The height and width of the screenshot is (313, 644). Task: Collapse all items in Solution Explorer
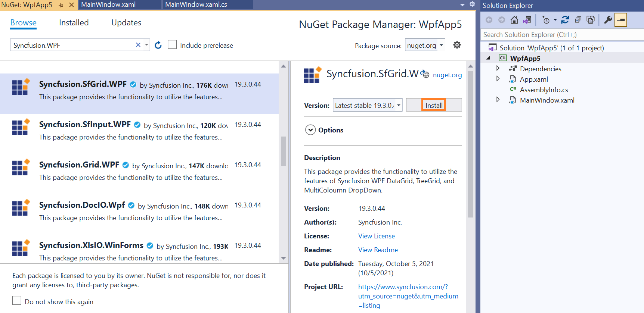[x=578, y=20]
